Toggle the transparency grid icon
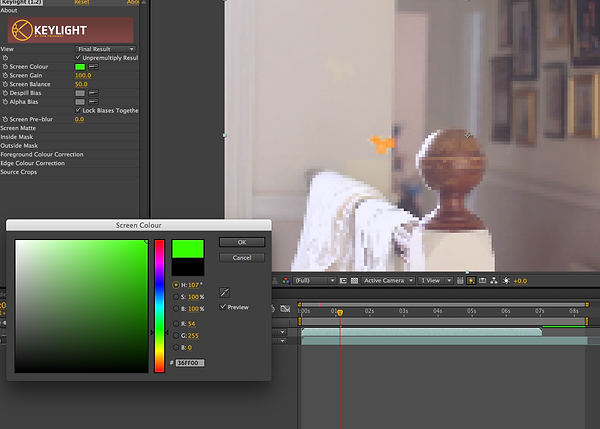Image resolution: width=600 pixels, height=429 pixels. 354,281
